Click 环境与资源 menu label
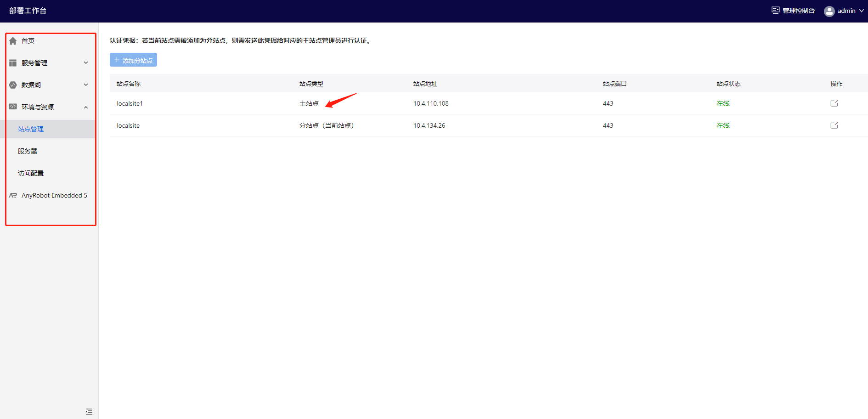 click(38, 107)
